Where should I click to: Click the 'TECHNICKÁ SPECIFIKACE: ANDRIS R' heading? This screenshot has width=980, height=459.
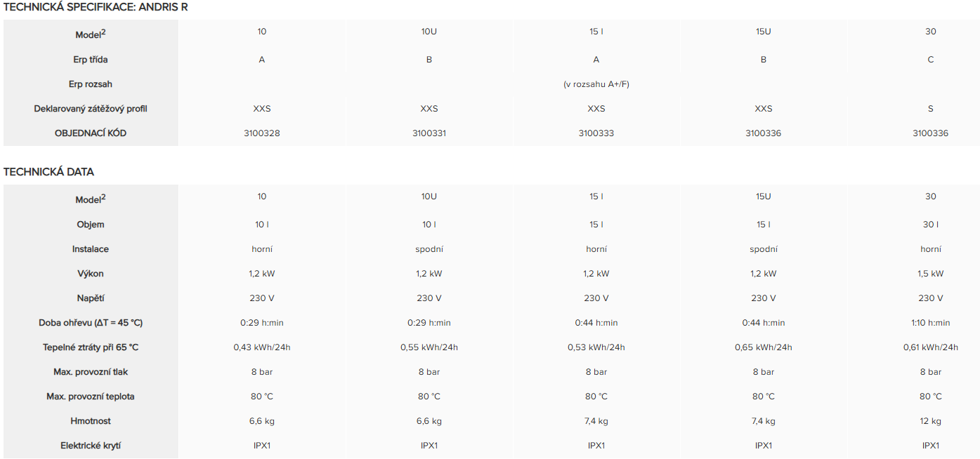coord(96,7)
